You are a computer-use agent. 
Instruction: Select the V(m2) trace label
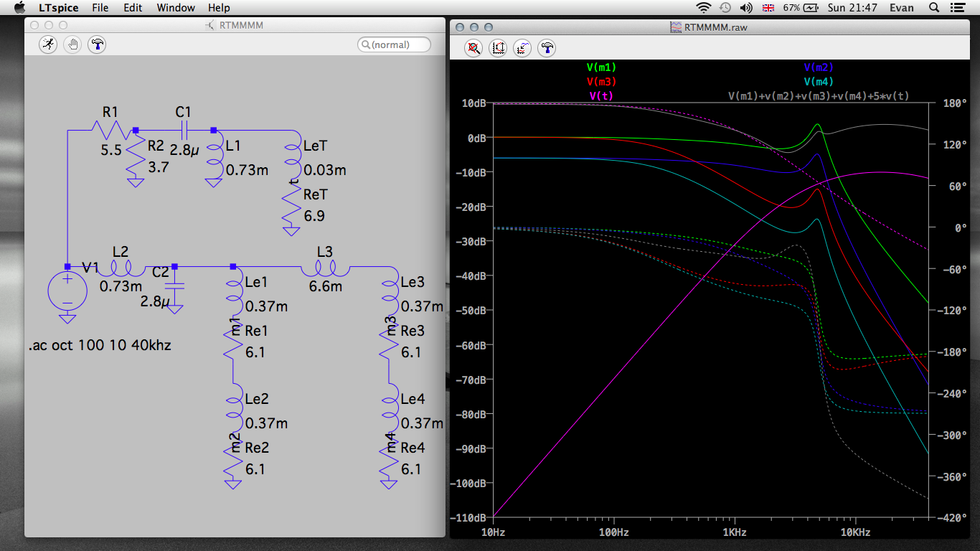[x=819, y=67]
